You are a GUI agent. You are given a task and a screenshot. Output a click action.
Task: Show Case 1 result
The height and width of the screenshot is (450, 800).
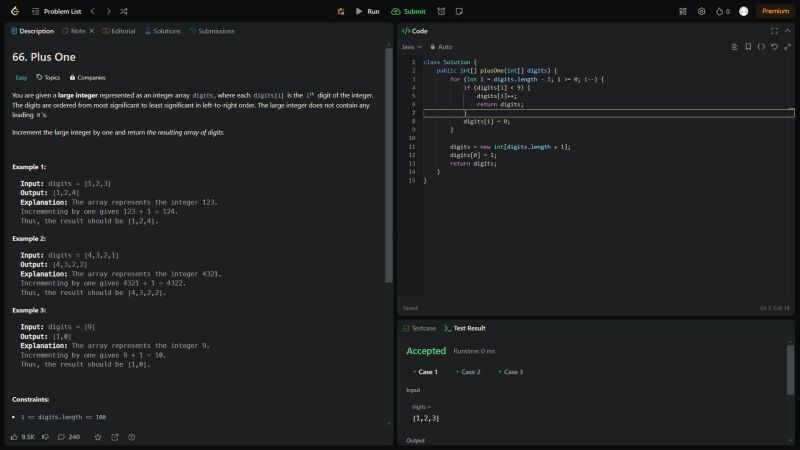tap(426, 372)
